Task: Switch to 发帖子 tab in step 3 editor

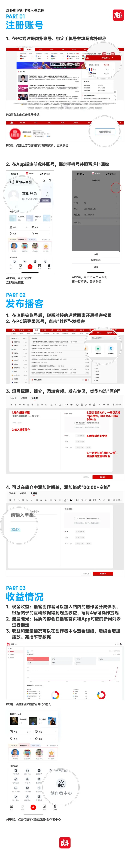Action: (13, 398)
